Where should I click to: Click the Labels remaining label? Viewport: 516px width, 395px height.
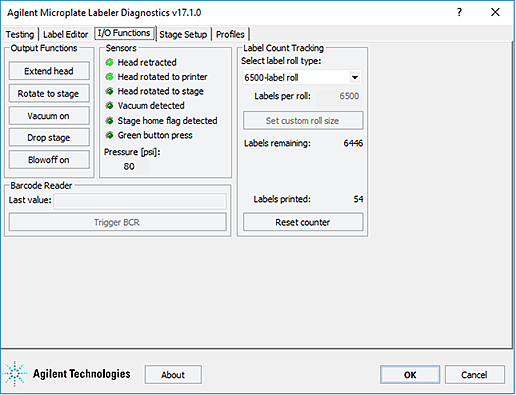pyautogui.click(x=277, y=143)
